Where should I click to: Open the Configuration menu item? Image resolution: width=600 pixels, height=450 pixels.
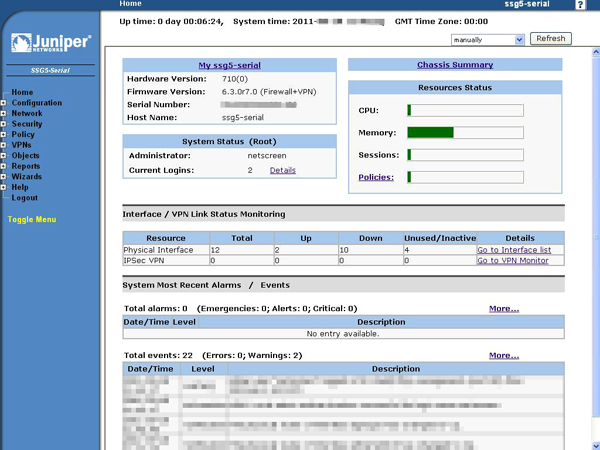tap(37, 103)
